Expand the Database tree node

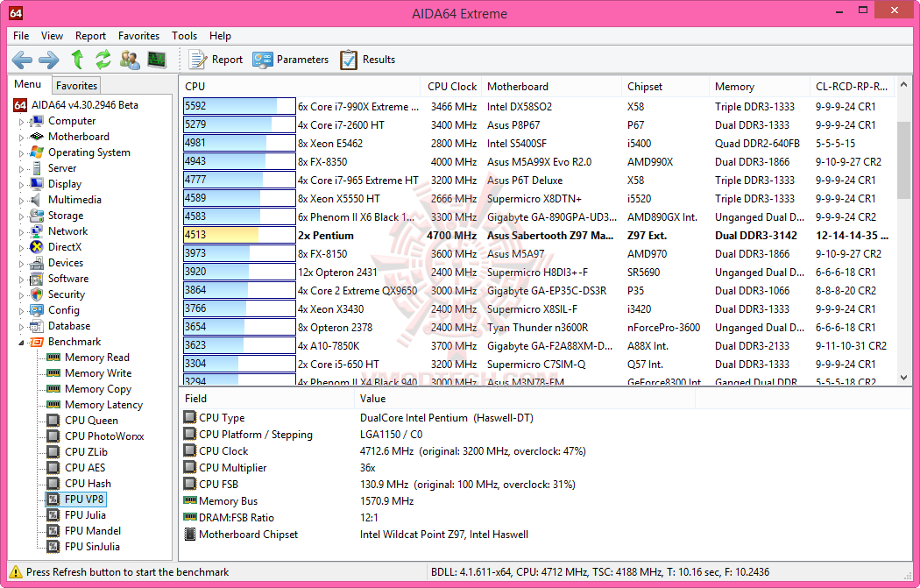[22, 327]
